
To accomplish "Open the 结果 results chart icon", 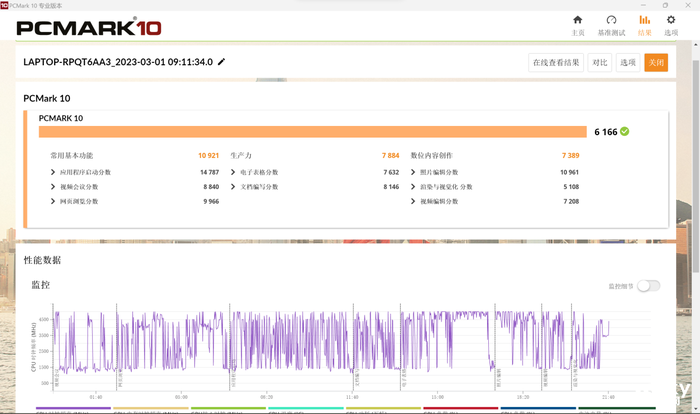I will (644, 20).
